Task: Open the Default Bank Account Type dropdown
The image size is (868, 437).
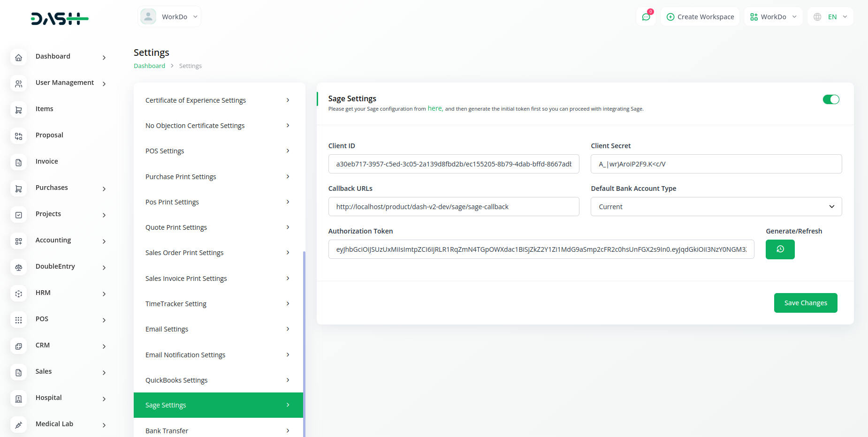Action: coord(716,207)
